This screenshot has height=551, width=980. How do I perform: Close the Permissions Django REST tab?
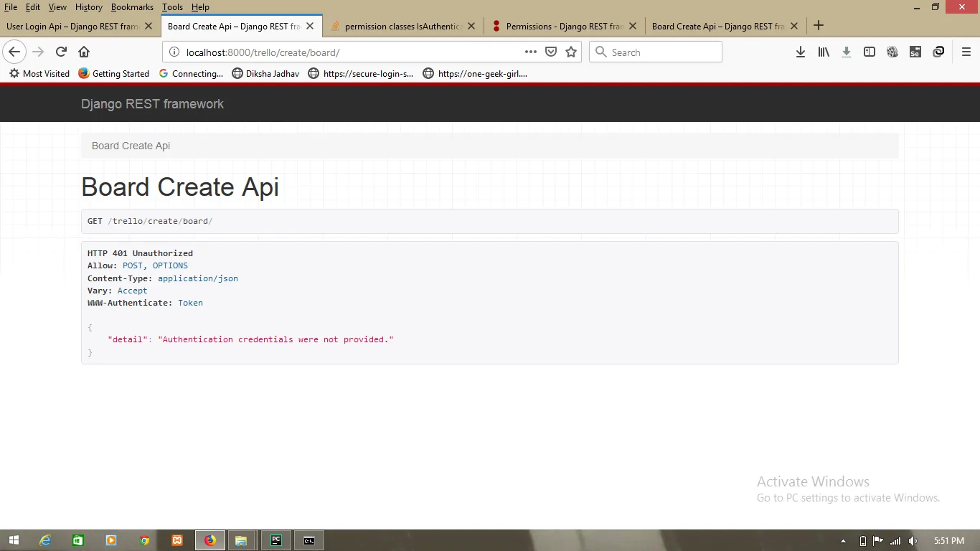click(633, 26)
